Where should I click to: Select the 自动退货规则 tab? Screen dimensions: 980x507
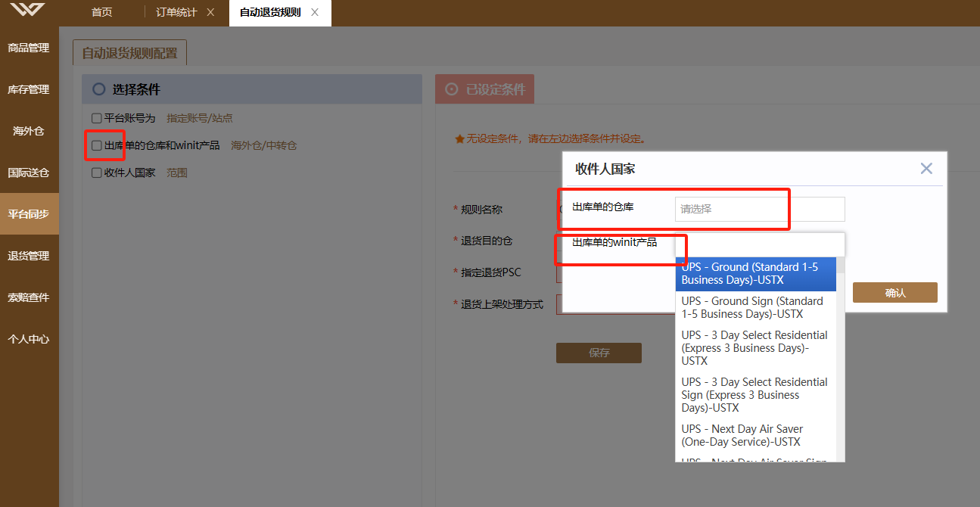pos(269,12)
